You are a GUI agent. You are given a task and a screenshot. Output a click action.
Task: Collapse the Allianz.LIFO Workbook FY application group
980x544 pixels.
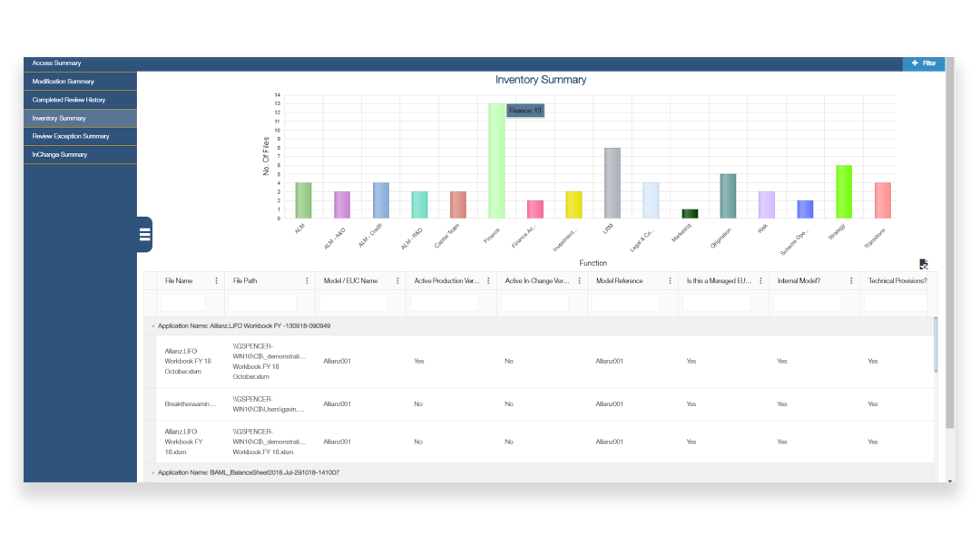tap(152, 325)
